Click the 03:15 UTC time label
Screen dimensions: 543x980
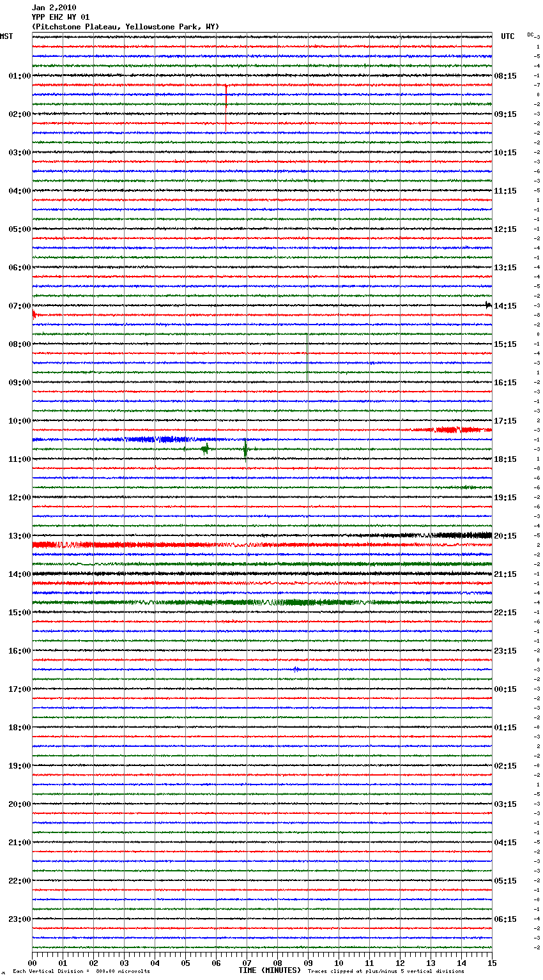[505, 804]
